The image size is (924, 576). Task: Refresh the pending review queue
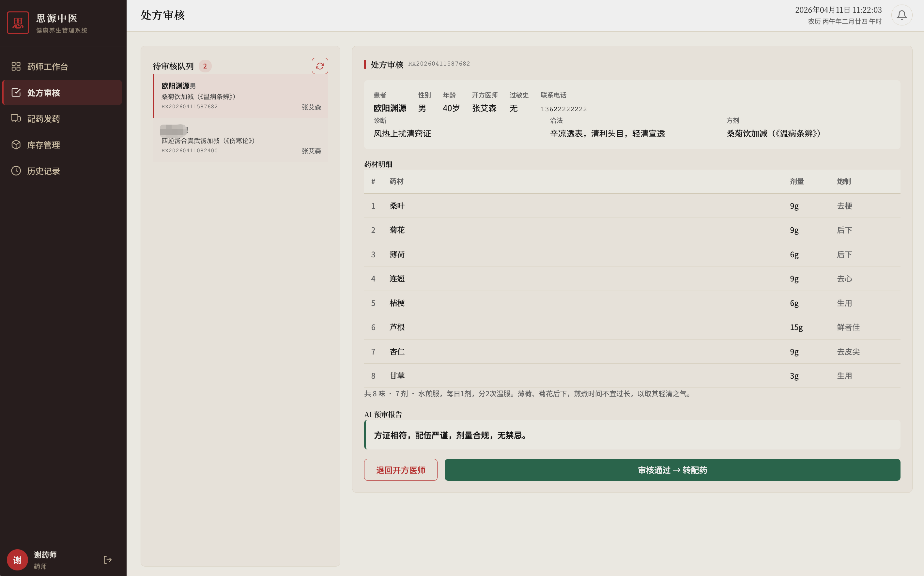coord(320,66)
